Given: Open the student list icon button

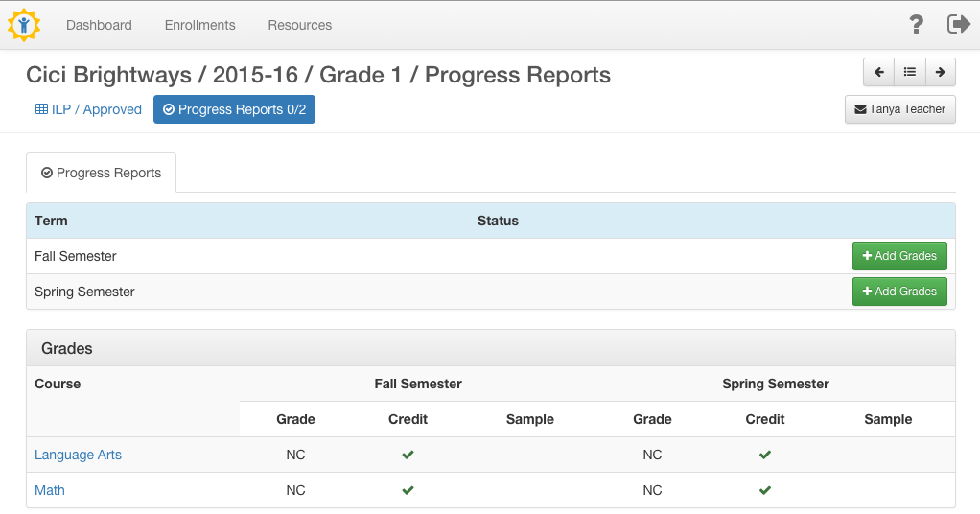Looking at the screenshot, I should 910,72.
